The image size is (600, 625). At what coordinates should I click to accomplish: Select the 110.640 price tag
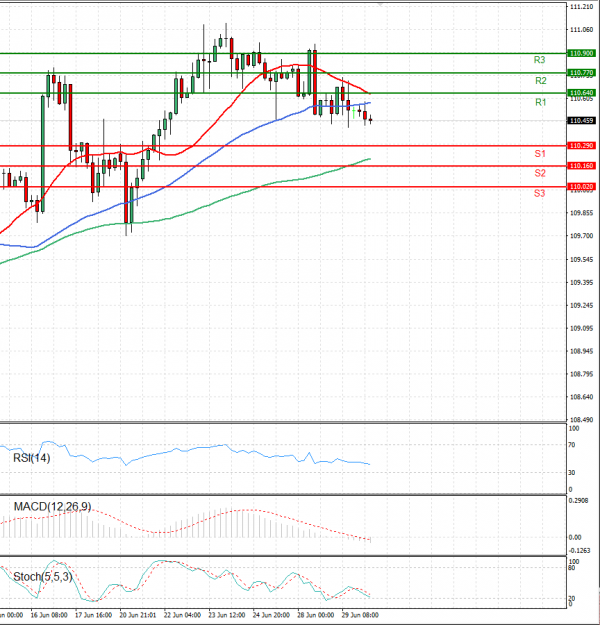(582, 93)
